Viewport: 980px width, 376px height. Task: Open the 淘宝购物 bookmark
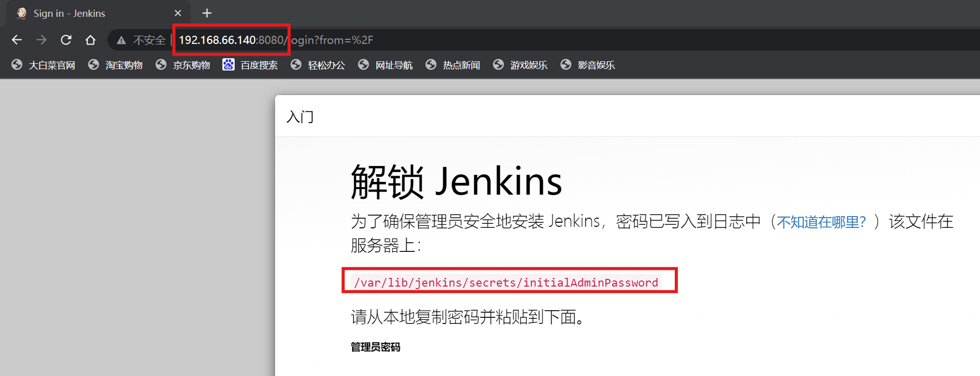[116, 65]
